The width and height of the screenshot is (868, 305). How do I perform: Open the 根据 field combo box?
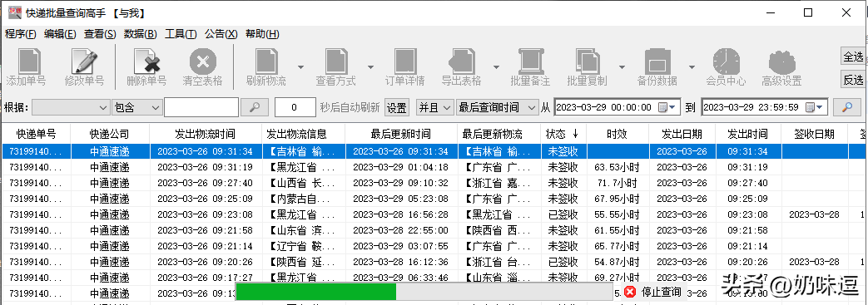(x=71, y=107)
